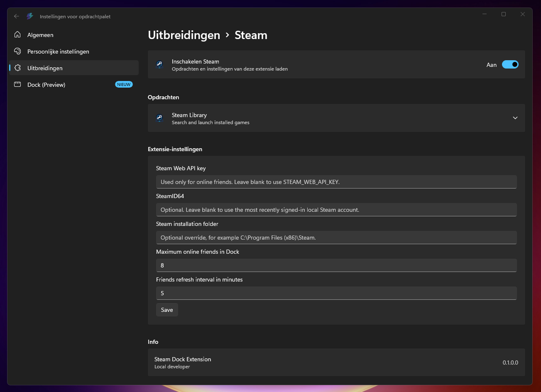Close the settings window

point(523,14)
